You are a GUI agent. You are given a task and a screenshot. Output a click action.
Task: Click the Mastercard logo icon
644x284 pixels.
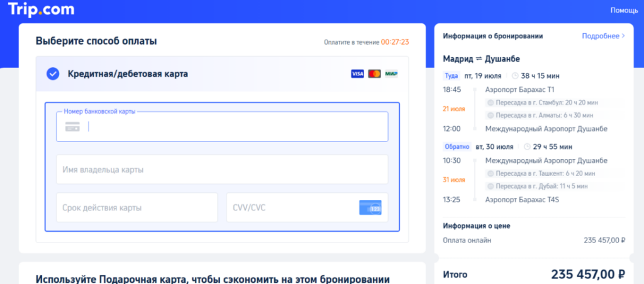click(x=375, y=74)
